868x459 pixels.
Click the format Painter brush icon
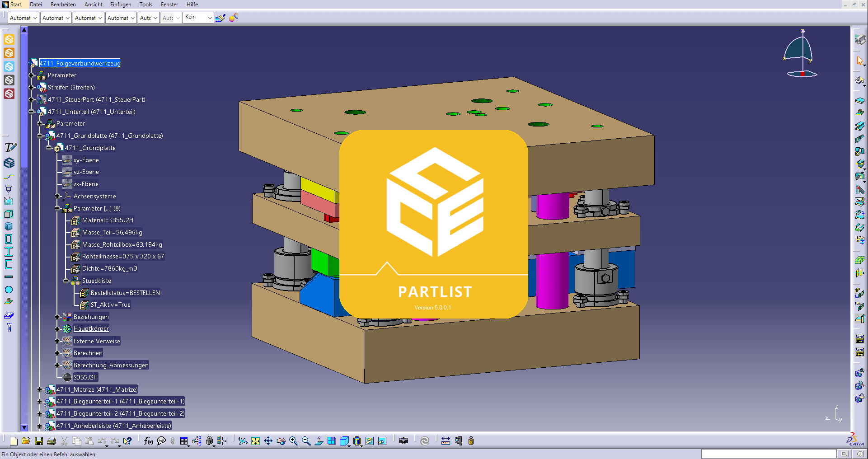pyautogui.click(x=221, y=18)
